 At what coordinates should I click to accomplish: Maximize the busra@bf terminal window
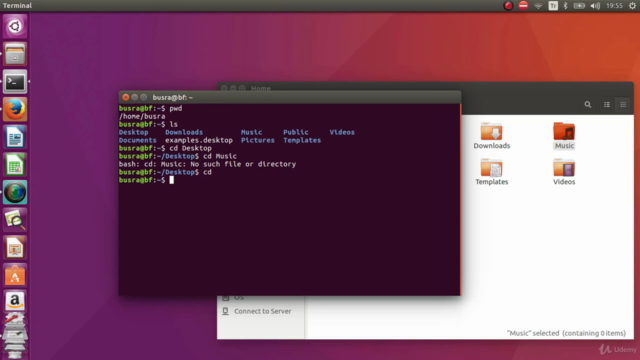144,97
